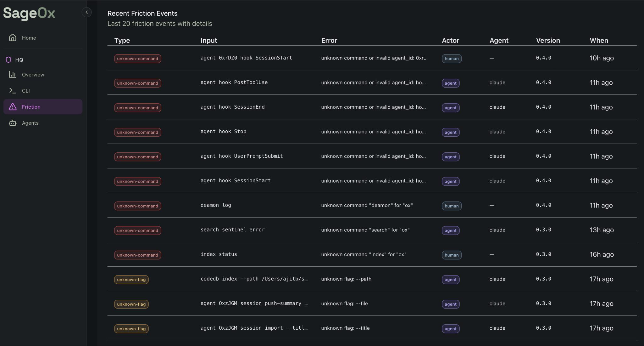Screen dimensions: 644x346
Task: Switch to the Agents section
Action: click(x=30, y=123)
